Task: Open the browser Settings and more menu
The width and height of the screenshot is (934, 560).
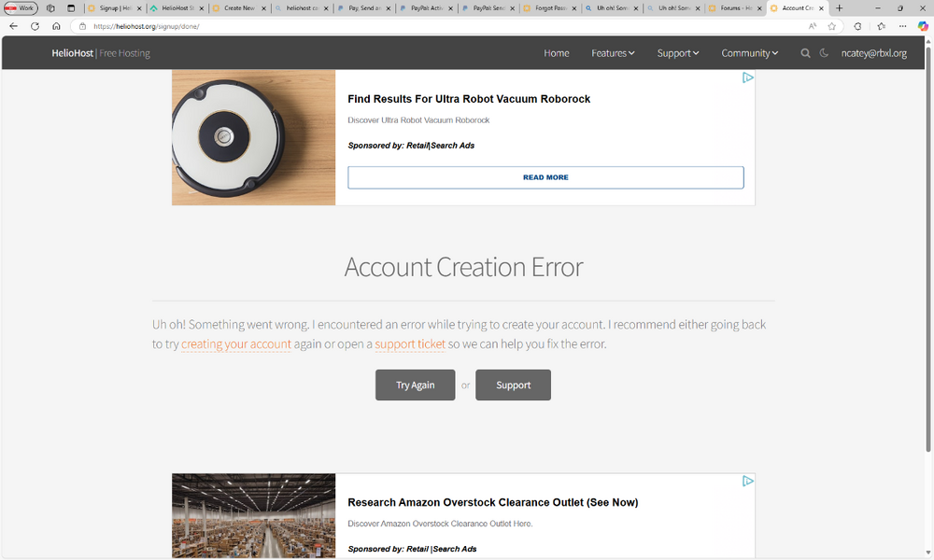Action: 903,26
